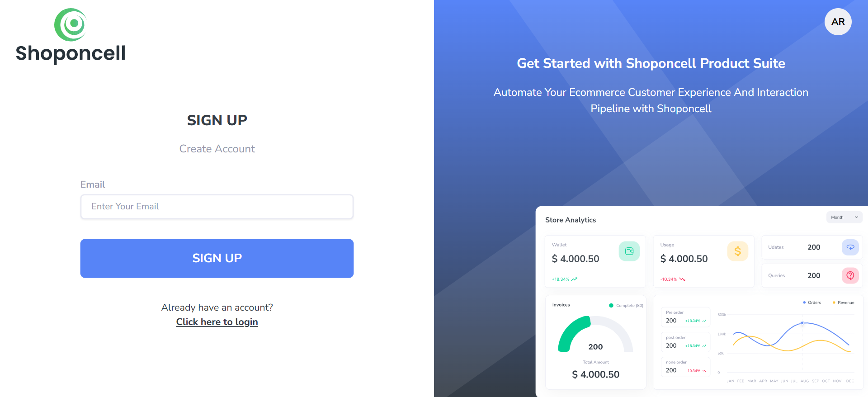Click the highlighted August data point on Orders line

802,323
